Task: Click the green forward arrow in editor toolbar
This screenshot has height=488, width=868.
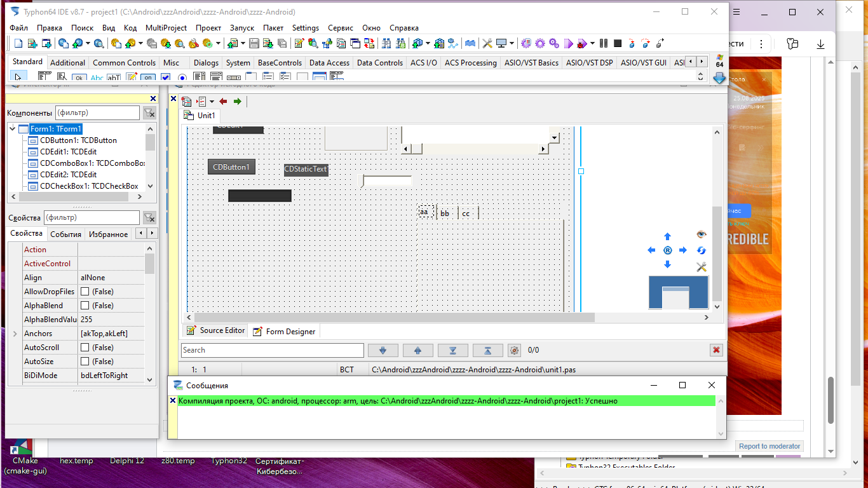Action: click(238, 102)
